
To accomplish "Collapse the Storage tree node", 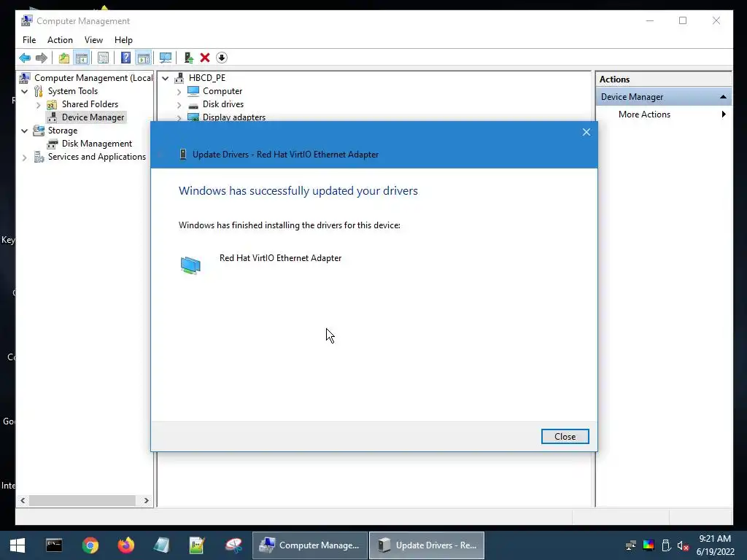I will coord(24,131).
